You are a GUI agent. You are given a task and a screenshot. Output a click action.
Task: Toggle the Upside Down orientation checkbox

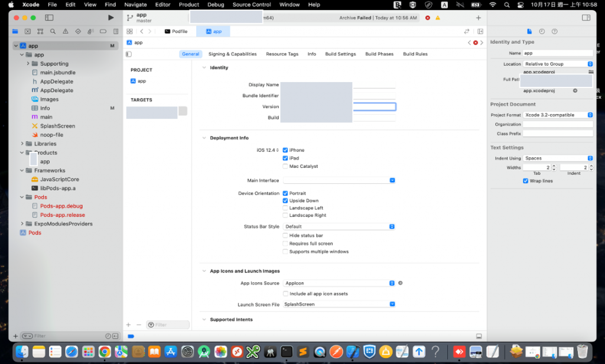[285, 201]
